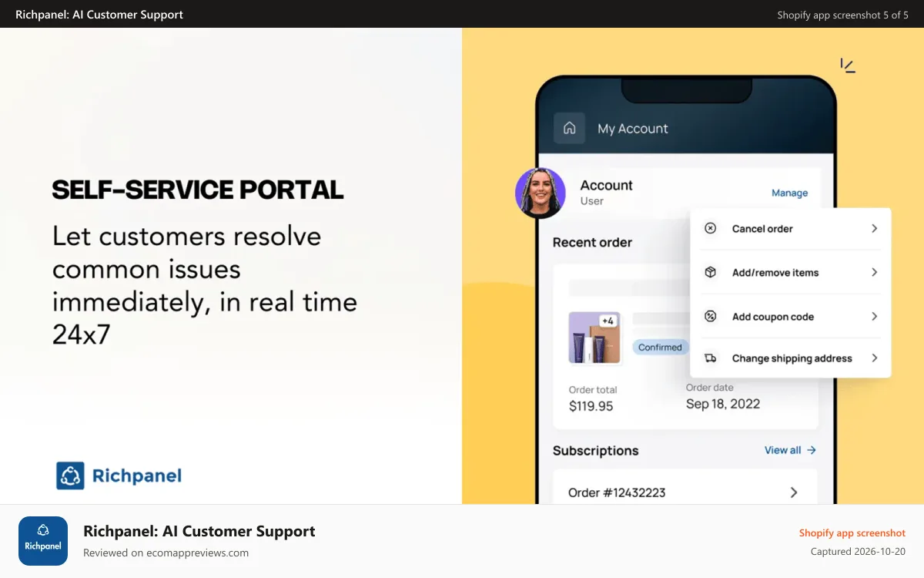Click the Richpanel logo on the slide
The height and width of the screenshot is (578, 924).
pyautogui.click(x=119, y=476)
